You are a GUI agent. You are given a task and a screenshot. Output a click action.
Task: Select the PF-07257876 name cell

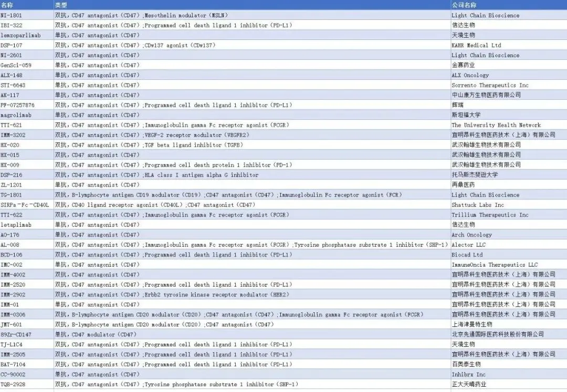(27, 105)
